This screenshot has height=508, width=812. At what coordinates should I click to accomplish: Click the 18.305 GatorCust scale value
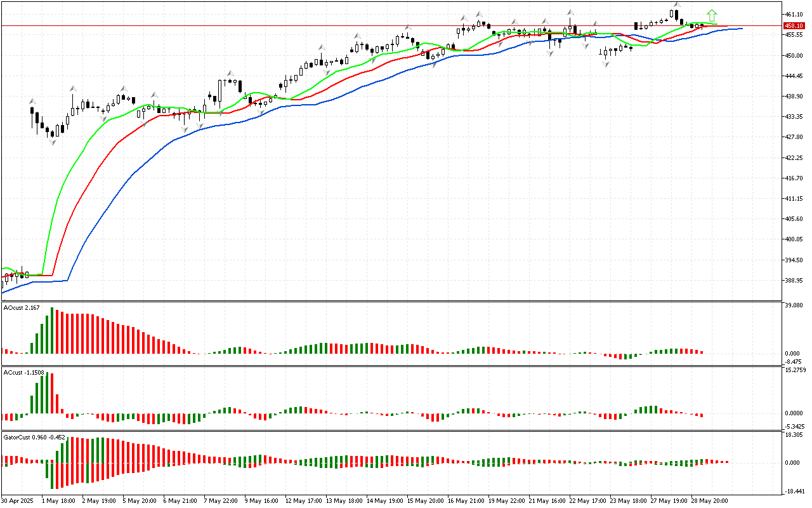click(794, 435)
